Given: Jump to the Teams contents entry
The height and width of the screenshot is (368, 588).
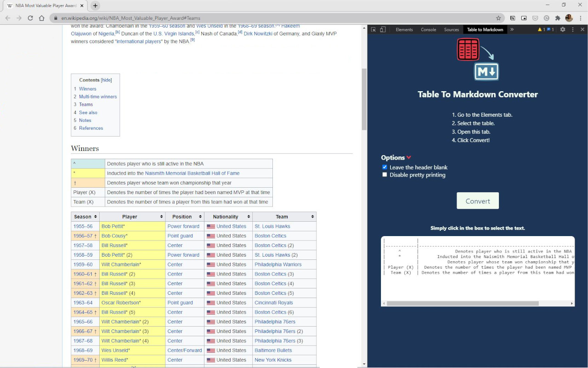Looking at the screenshot, I should point(86,104).
